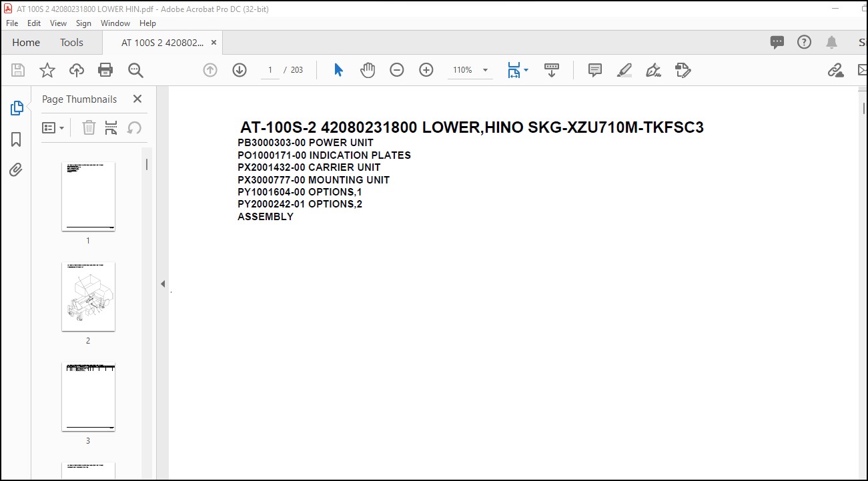The width and height of the screenshot is (868, 481).
Task: Click the PY2000242-01 OPTIONS,2 line
Action: 300,204
